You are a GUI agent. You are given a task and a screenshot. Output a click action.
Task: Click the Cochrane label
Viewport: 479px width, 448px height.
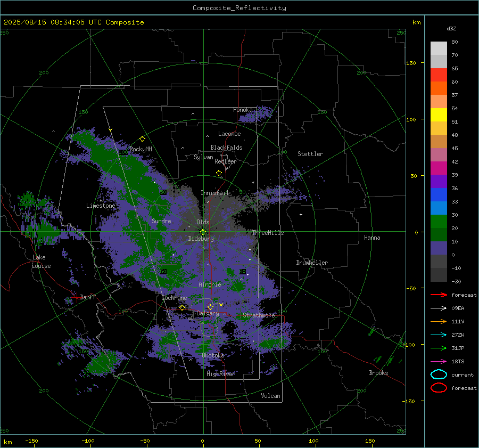tap(174, 298)
